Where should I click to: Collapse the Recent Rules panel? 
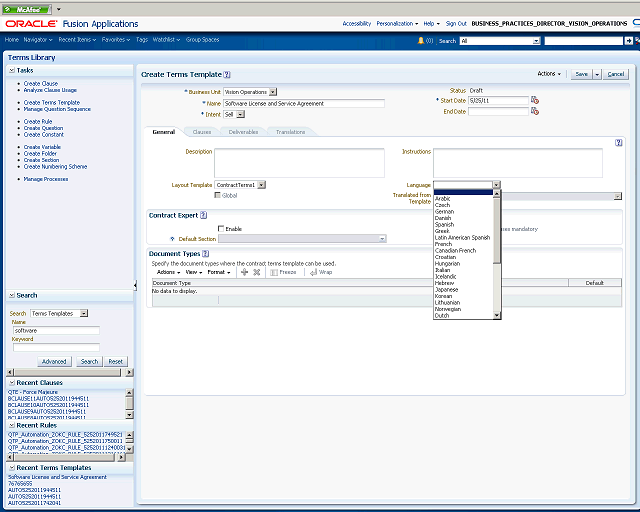(12, 425)
